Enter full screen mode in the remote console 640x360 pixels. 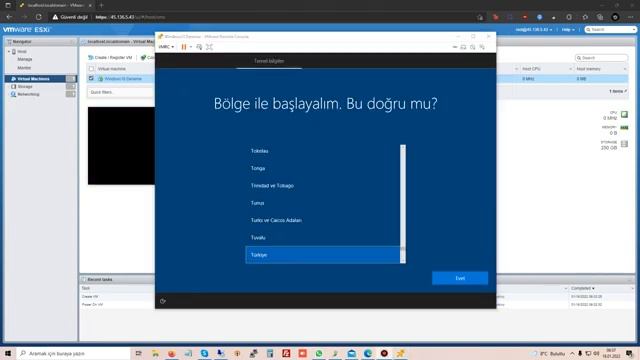coord(209,47)
